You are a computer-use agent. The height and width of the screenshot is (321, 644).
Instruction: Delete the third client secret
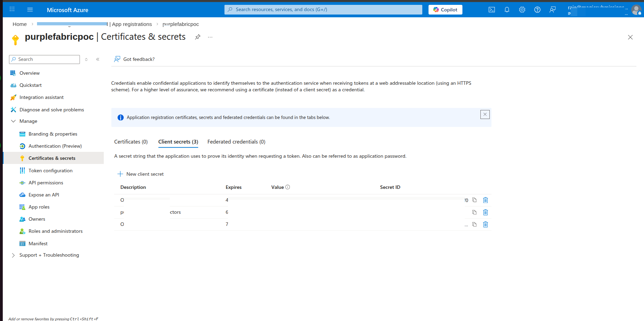pyautogui.click(x=486, y=224)
